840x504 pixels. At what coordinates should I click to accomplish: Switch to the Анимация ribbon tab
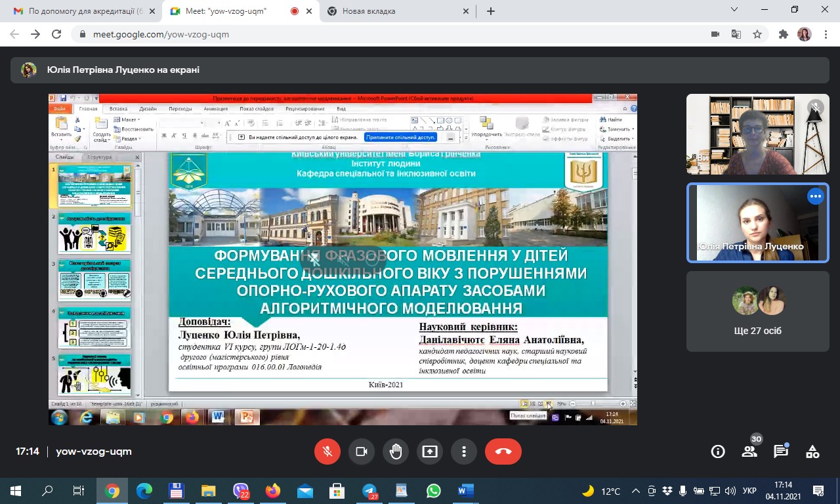coord(215,109)
